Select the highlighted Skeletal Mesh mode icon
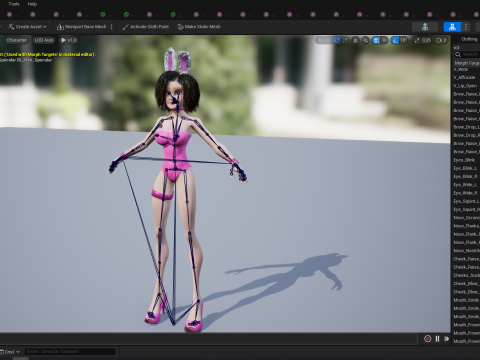 click(x=452, y=27)
